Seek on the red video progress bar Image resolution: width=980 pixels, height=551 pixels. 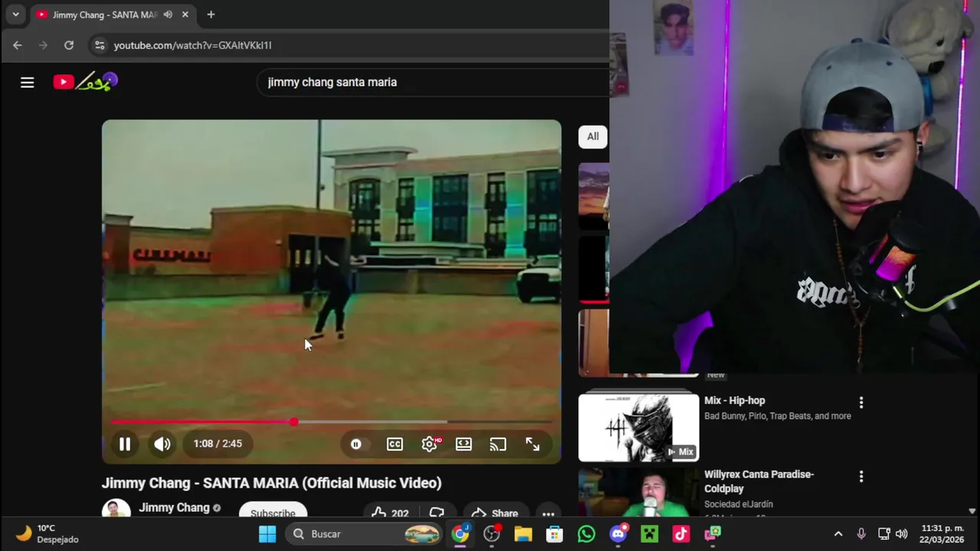tap(331, 422)
